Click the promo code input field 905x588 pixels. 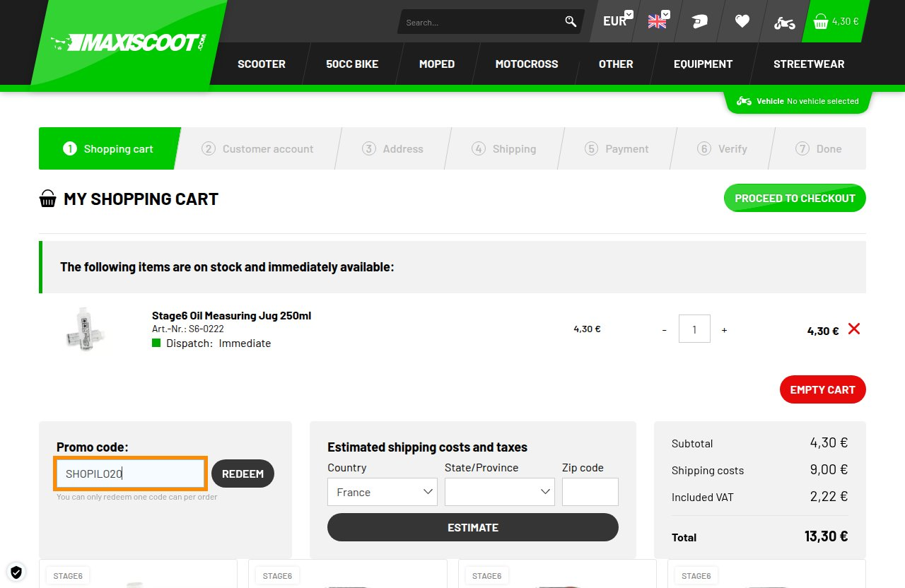point(131,474)
